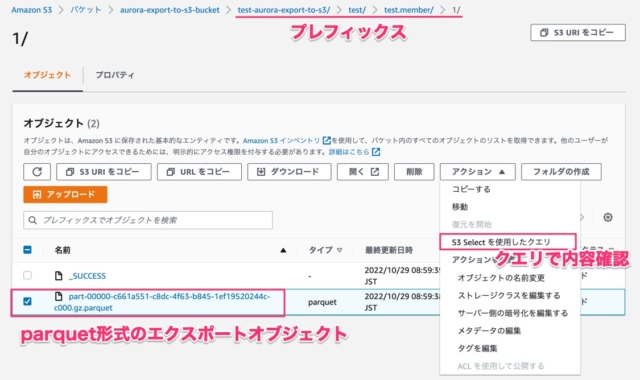Screen dimensions: 640x380
Task: Choose オブジェクトの名前変更 in actions menu
Action: (x=501, y=278)
